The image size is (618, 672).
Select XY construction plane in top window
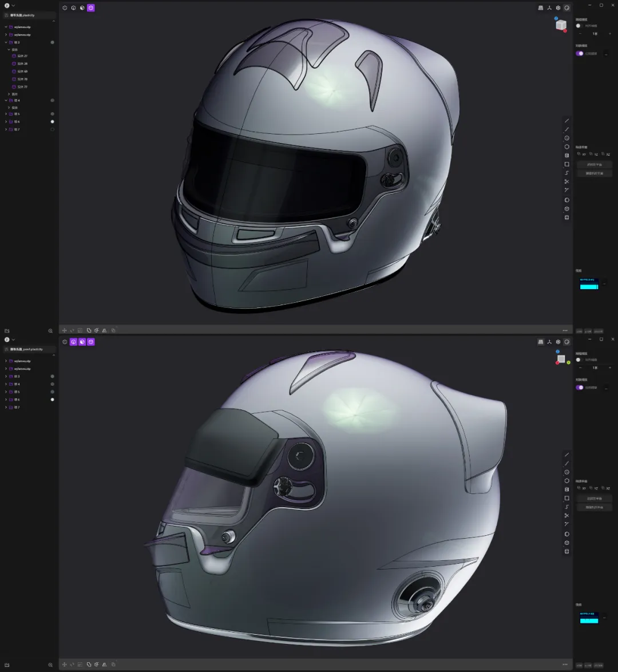click(582, 155)
